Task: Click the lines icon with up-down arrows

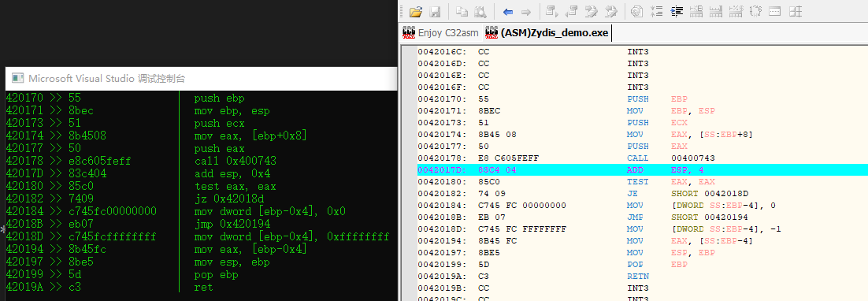Action: (x=657, y=12)
